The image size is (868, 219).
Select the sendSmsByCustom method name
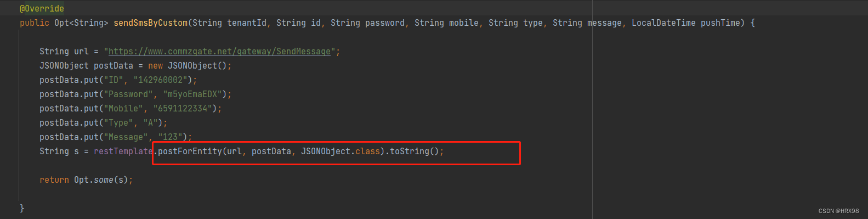(x=150, y=23)
